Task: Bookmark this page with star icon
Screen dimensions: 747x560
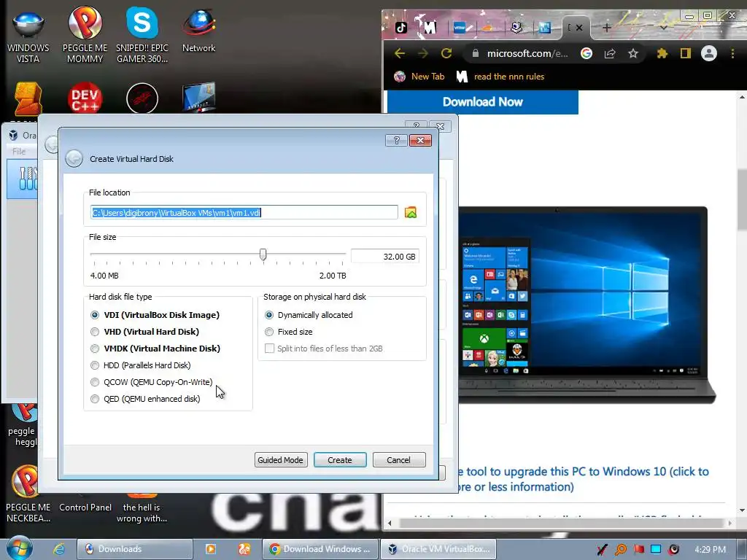Action: [632, 53]
